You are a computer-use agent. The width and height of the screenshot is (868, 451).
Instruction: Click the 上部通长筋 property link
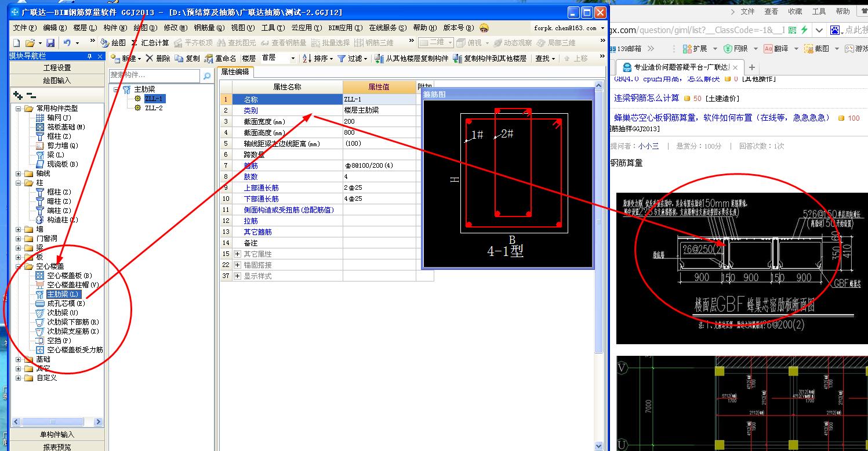click(x=261, y=188)
